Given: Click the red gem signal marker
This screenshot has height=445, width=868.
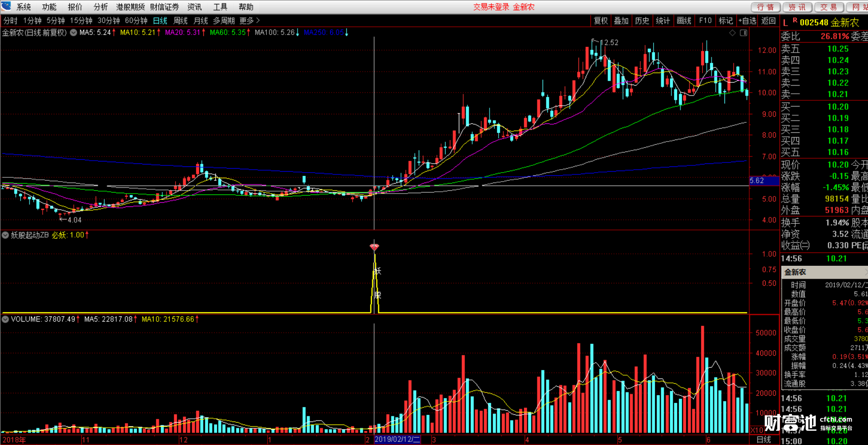Looking at the screenshot, I should 374,247.
